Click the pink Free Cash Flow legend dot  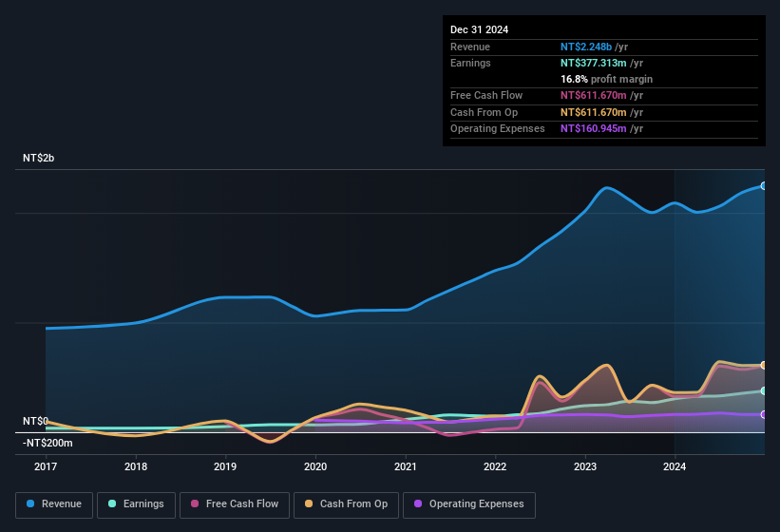pyautogui.click(x=195, y=503)
